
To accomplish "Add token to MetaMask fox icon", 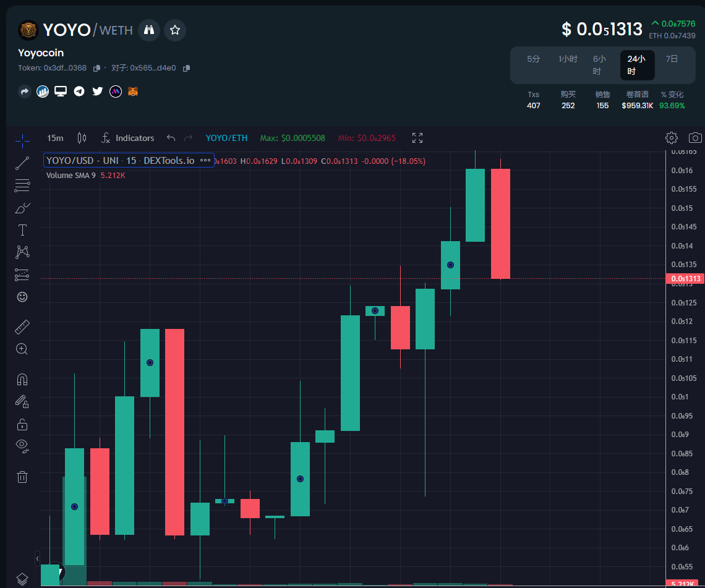I will pos(133,92).
